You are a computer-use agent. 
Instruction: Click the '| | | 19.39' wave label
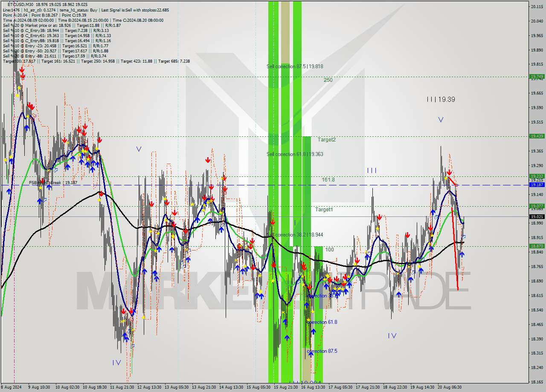441,99
